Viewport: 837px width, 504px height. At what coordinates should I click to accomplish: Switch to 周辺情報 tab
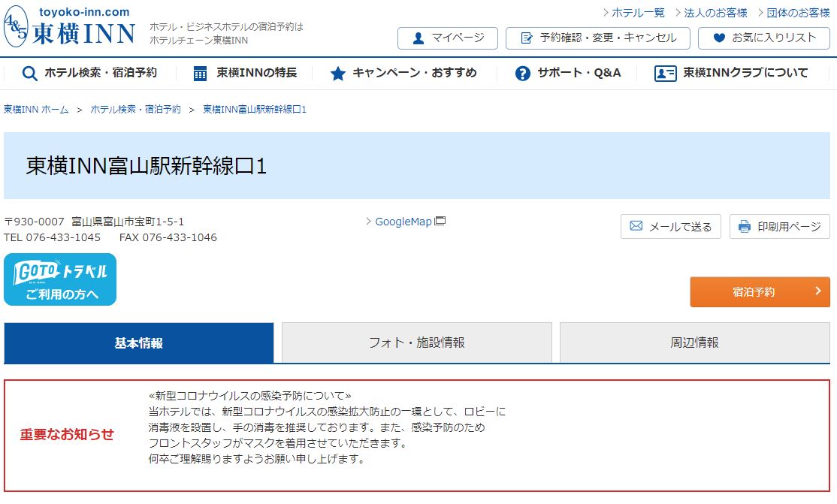pyautogui.click(x=694, y=343)
